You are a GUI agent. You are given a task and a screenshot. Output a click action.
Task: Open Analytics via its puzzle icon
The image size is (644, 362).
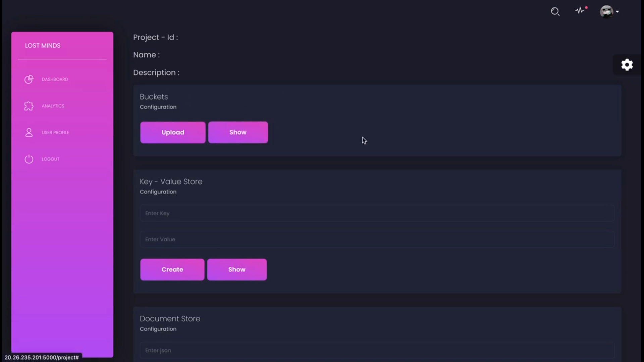(x=29, y=106)
